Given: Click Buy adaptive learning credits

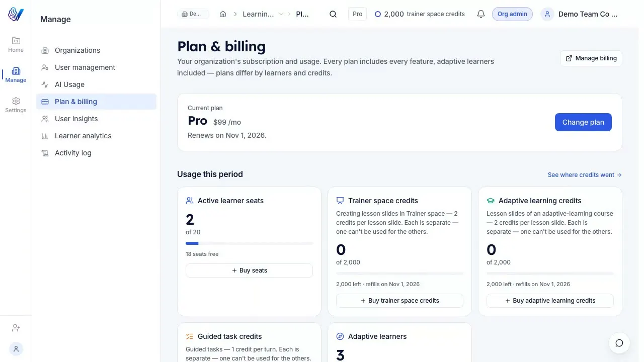Looking at the screenshot, I should (550, 301).
